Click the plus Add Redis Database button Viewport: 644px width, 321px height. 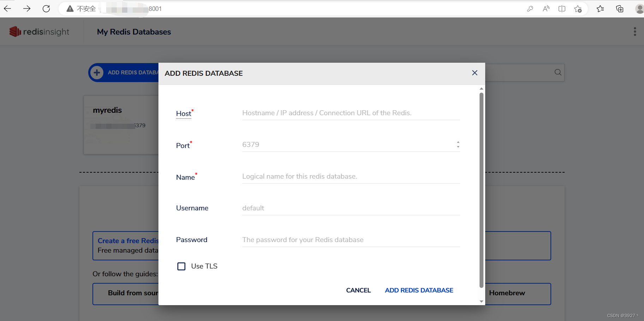coord(124,73)
